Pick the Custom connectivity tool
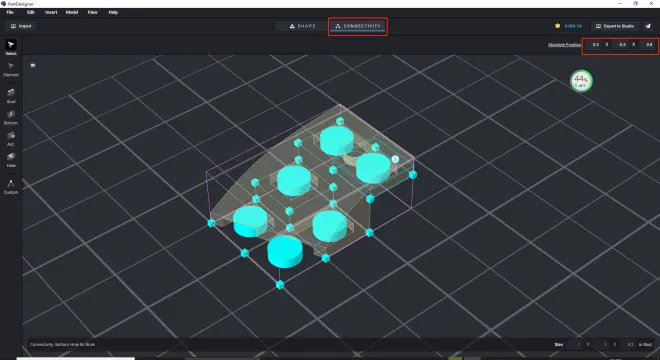The image size is (660, 360). coord(11,187)
